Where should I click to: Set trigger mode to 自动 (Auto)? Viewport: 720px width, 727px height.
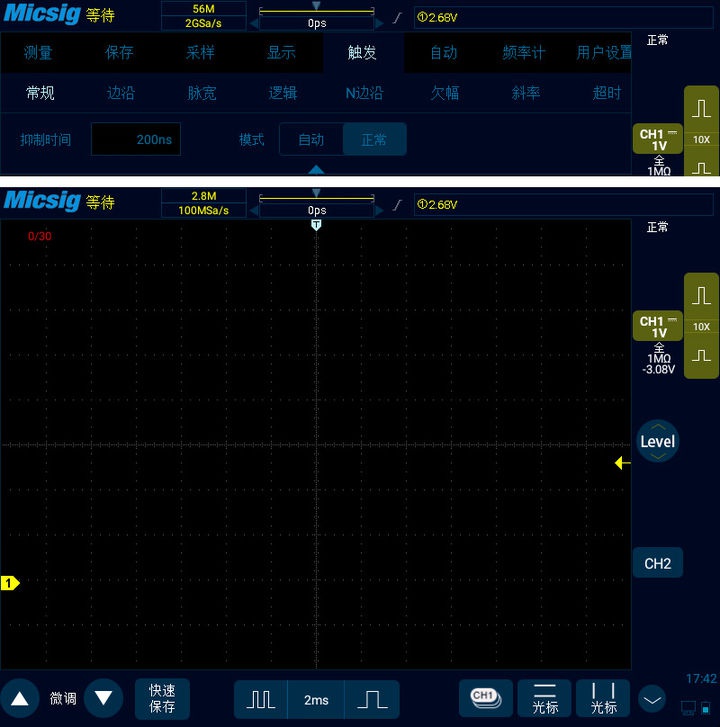tap(311, 140)
